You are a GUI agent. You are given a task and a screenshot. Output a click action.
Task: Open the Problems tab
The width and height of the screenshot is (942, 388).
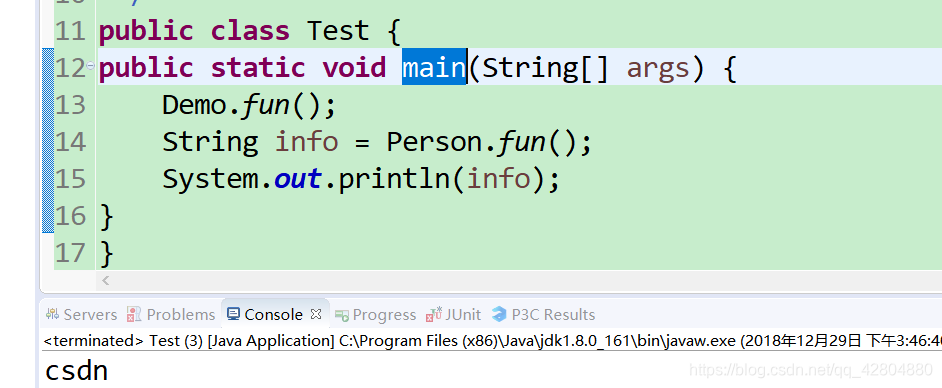[171, 315]
